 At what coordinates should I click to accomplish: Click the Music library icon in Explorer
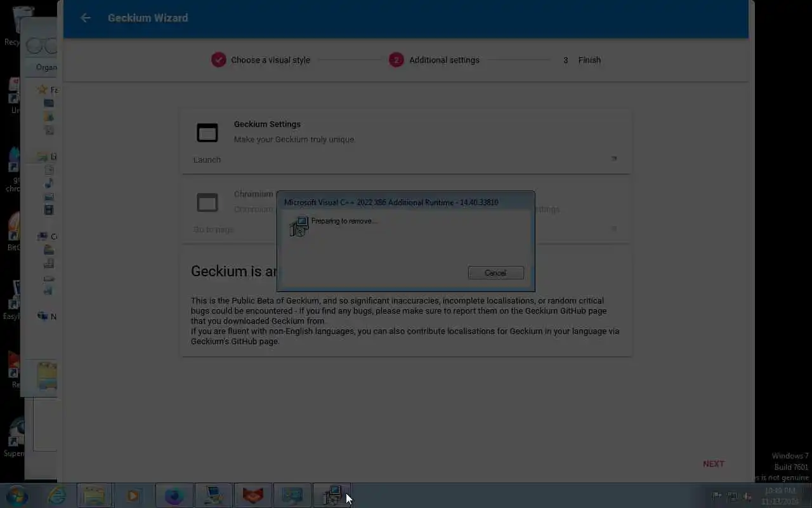49,184
